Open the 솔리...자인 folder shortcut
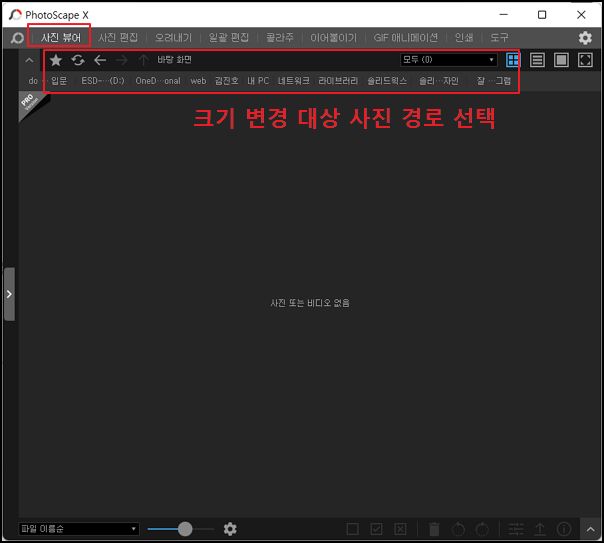The image size is (604, 543). coord(438,81)
